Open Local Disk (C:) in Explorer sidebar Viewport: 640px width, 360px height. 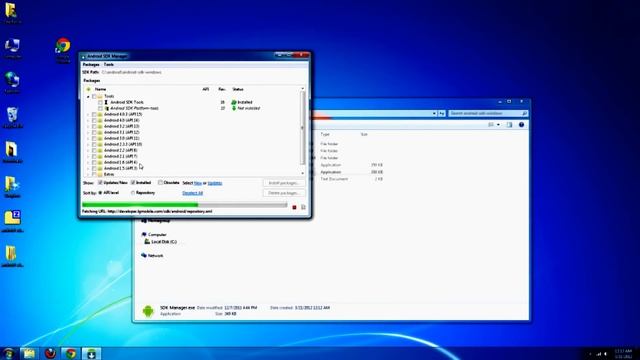(x=164, y=242)
